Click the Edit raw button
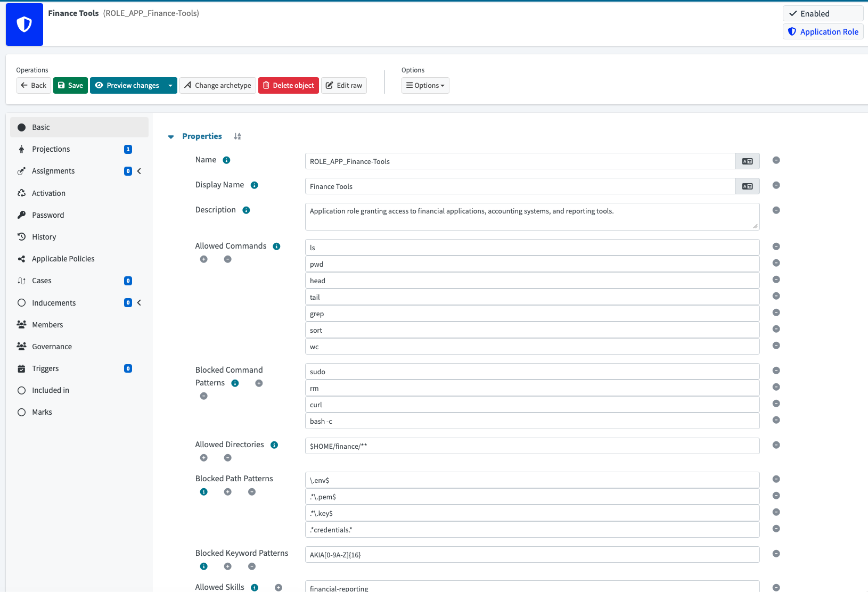 coord(343,85)
